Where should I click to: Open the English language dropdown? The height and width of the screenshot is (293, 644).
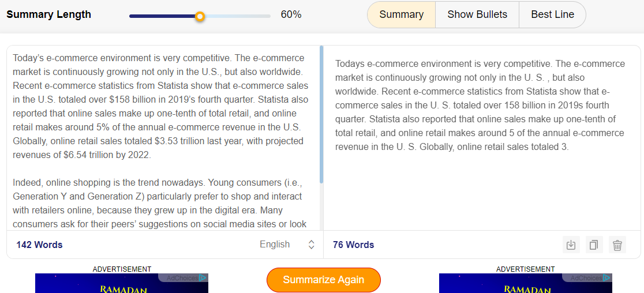[287, 245]
